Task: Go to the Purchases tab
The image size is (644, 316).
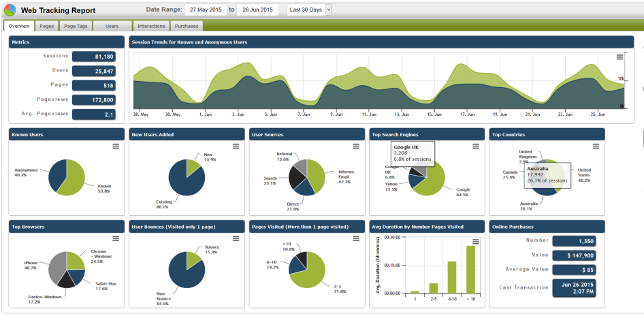Action: tap(187, 26)
